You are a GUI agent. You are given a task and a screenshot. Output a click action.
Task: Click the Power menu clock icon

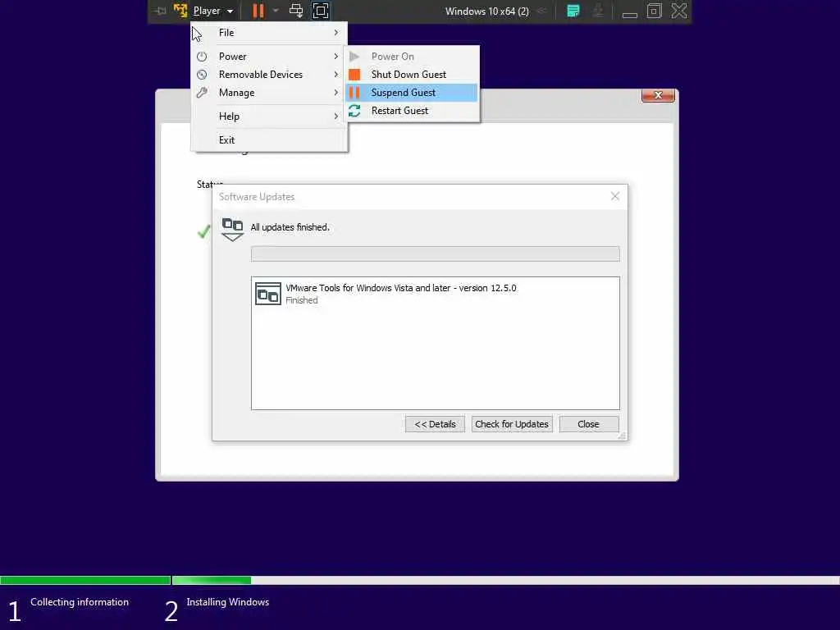(x=202, y=57)
